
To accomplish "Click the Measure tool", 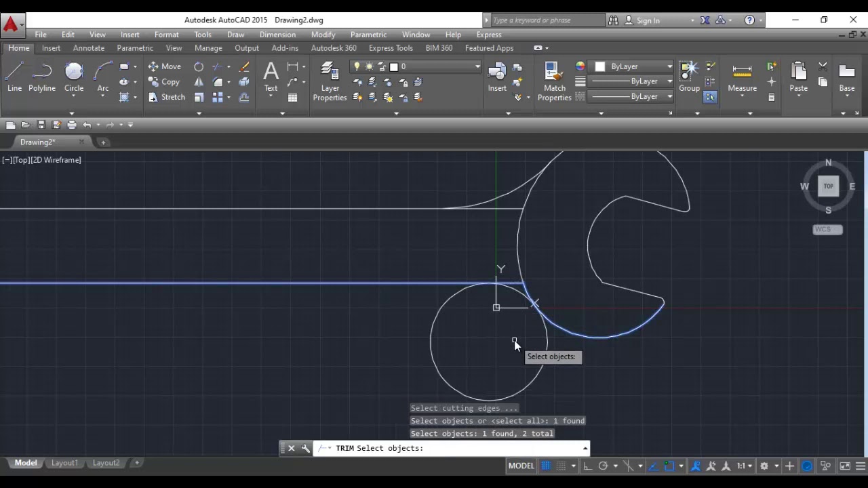I will (742, 77).
